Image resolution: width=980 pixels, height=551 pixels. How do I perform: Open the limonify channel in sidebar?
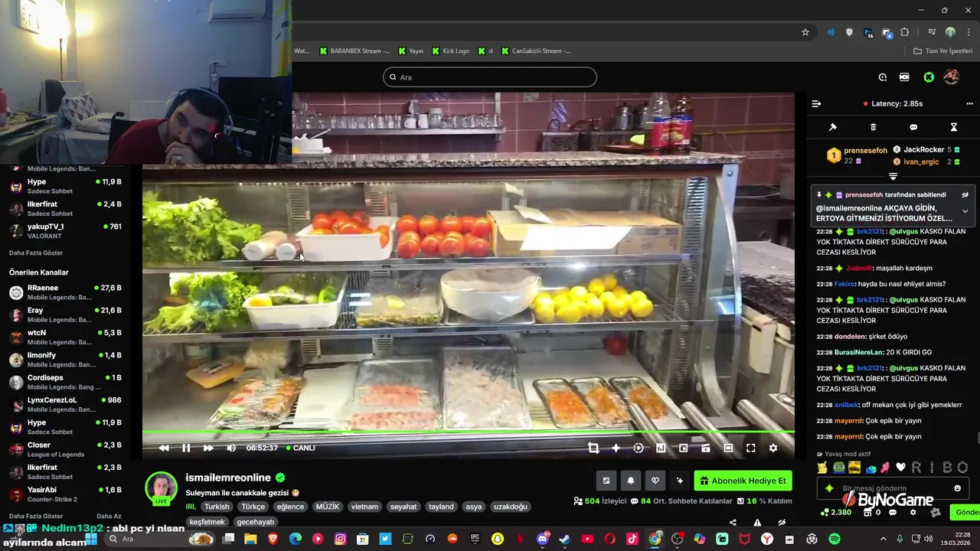point(65,360)
